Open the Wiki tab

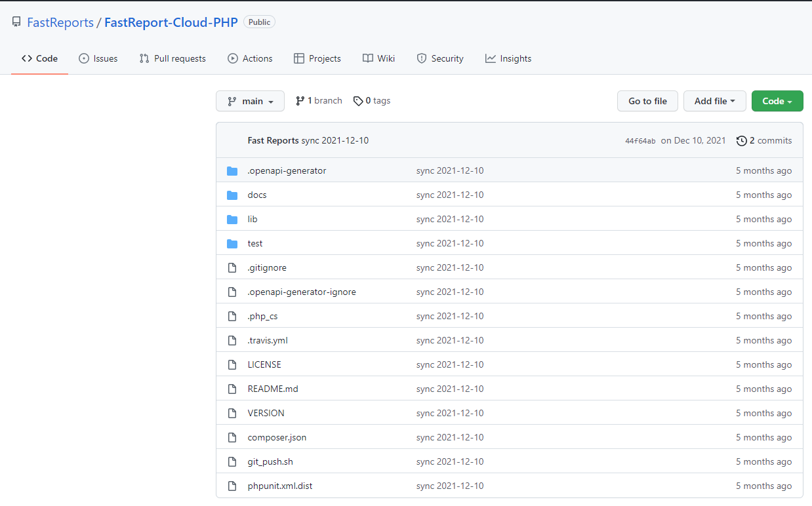[378, 58]
